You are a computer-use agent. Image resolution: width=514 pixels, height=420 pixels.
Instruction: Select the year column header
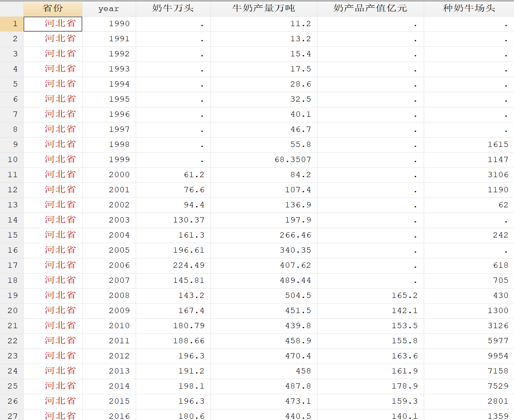(x=109, y=9)
